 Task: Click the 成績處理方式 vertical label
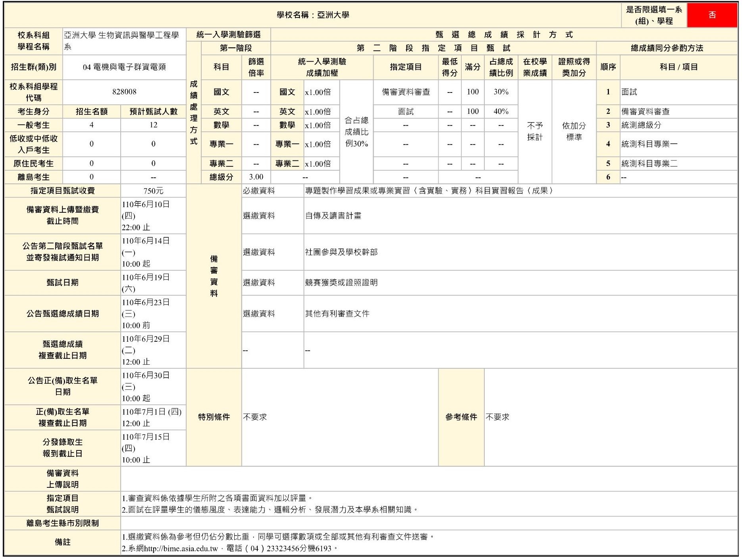(194, 113)
